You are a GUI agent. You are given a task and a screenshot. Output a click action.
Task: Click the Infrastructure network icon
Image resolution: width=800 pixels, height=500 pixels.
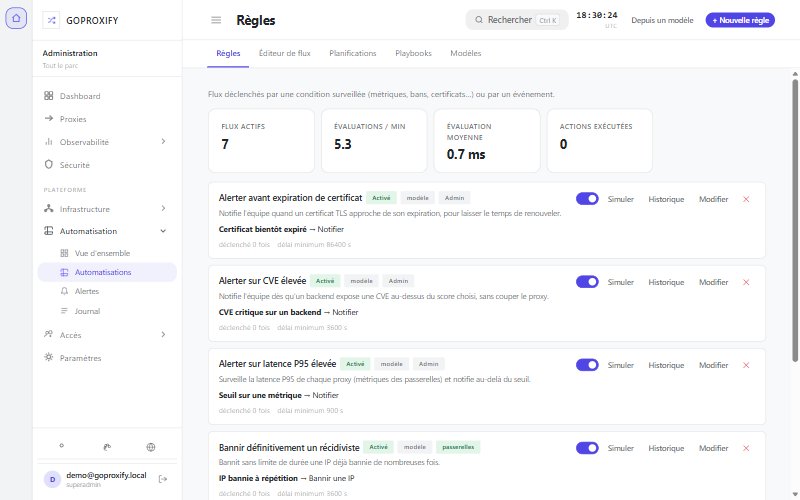pyautogui.click(x=48, y=208)
